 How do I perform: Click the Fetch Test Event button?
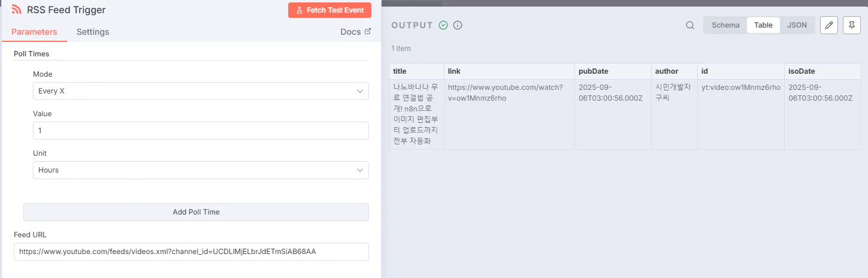click(329, 10)
